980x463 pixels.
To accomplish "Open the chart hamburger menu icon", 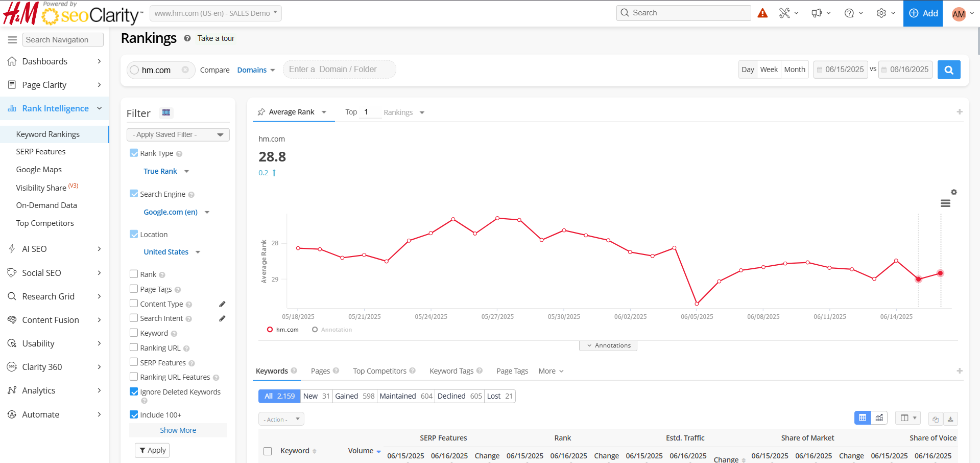I will (945, 203).
